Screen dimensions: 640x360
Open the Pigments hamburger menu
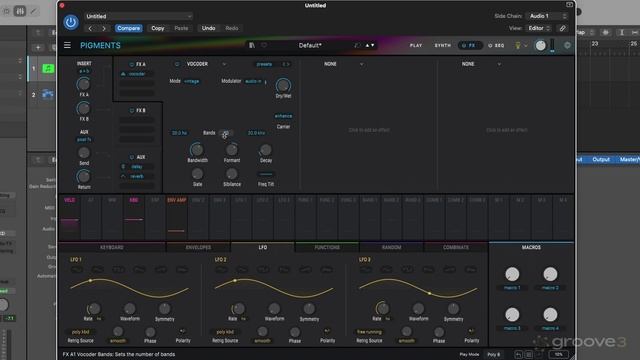point(67,45)
